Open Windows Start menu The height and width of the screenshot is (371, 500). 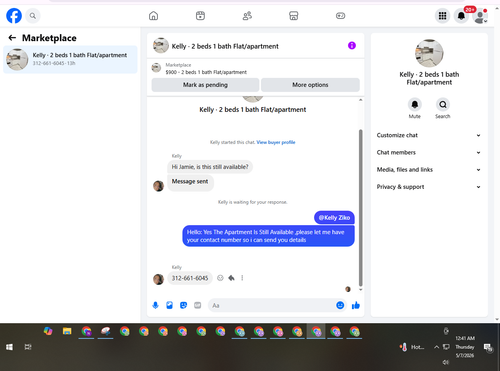coord(9,347)
